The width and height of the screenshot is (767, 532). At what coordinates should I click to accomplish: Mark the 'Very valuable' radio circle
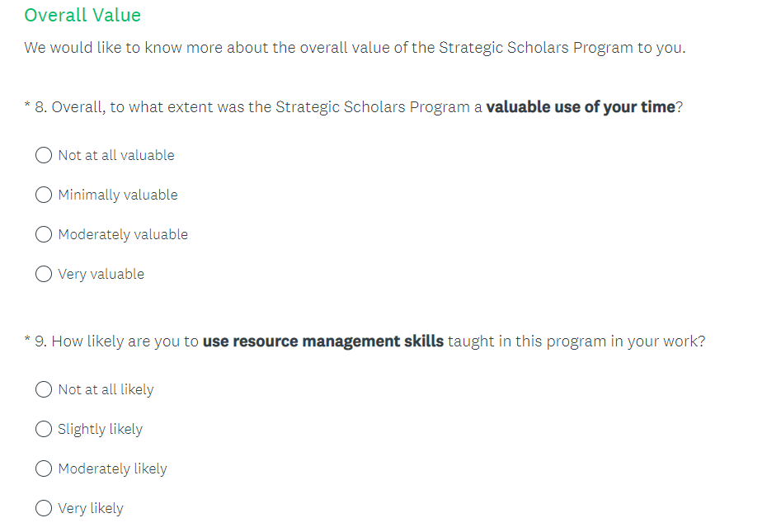(x=44, y=274)
